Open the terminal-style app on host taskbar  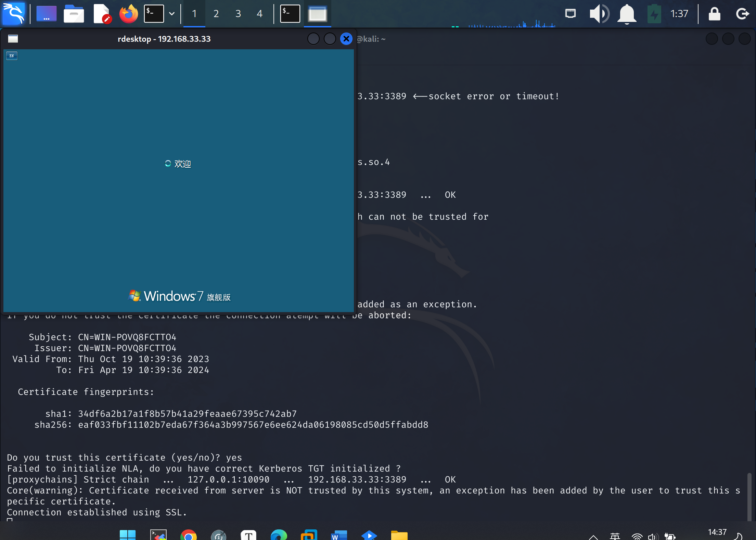point(158,535)
